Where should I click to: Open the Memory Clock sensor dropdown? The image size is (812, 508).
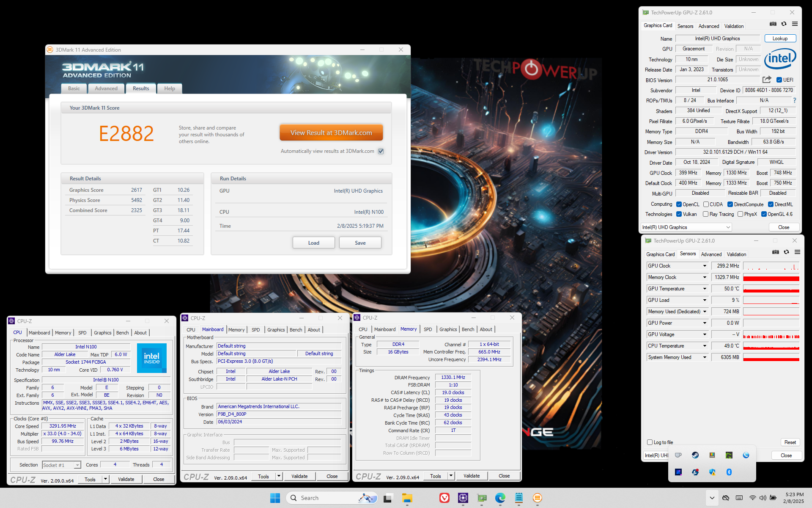pos(705,277)
